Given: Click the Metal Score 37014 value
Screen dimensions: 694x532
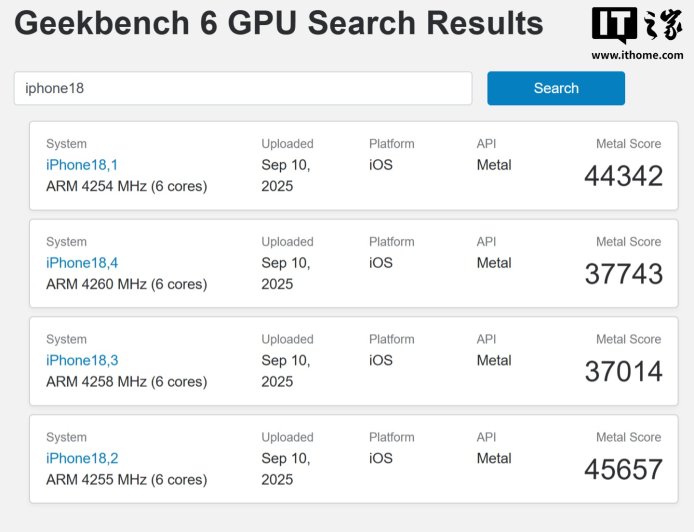Looking at the screenshot, I should (x=623, y=372).
